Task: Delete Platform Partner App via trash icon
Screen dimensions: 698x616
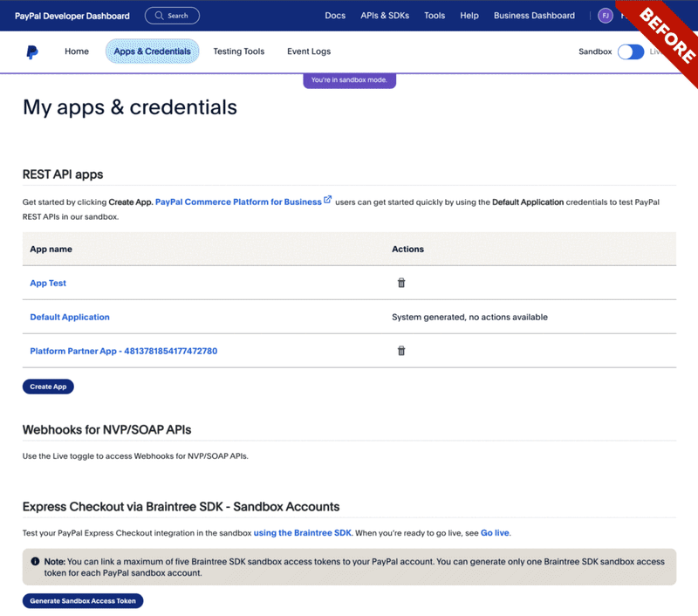Action: click(x=401, y=351)
